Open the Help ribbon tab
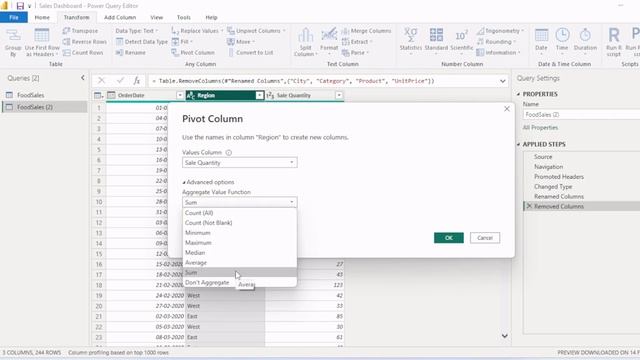 [x=211, y=18]
